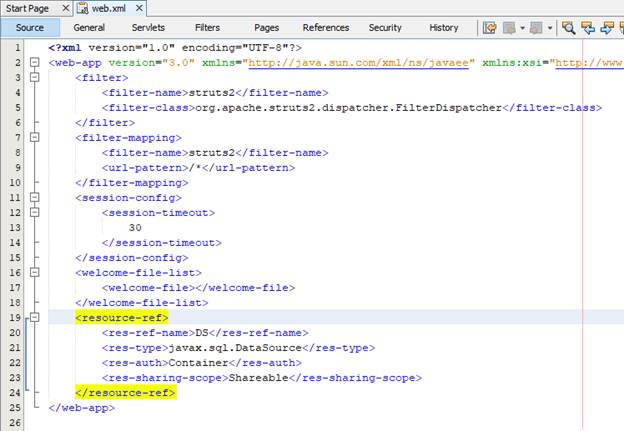This screenshot has height=431, width=624.
Task: Open the History view tab
Action: pyautogui.click(x=444, y=27)
